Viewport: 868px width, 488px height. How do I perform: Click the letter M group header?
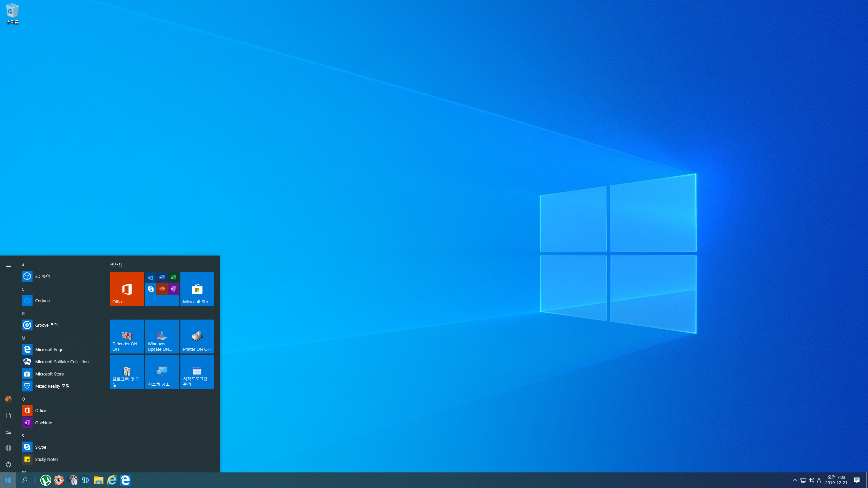coord(23,338)
